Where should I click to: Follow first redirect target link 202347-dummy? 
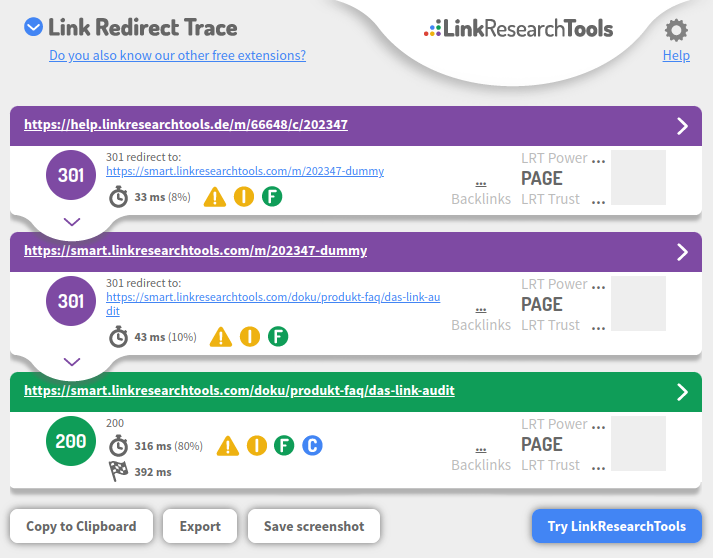point(245,171)
